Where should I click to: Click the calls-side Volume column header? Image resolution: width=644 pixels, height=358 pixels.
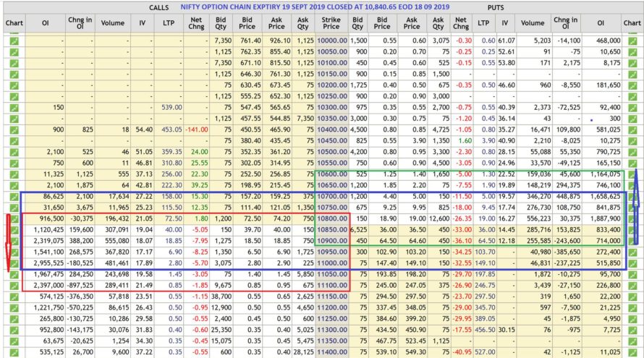click(113, 23)
